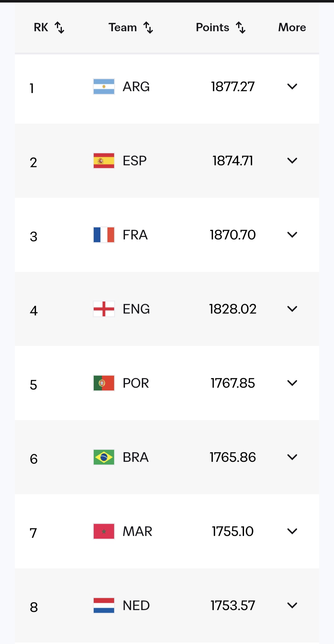Click the Argentina flag icon

[x=104, y=86]
